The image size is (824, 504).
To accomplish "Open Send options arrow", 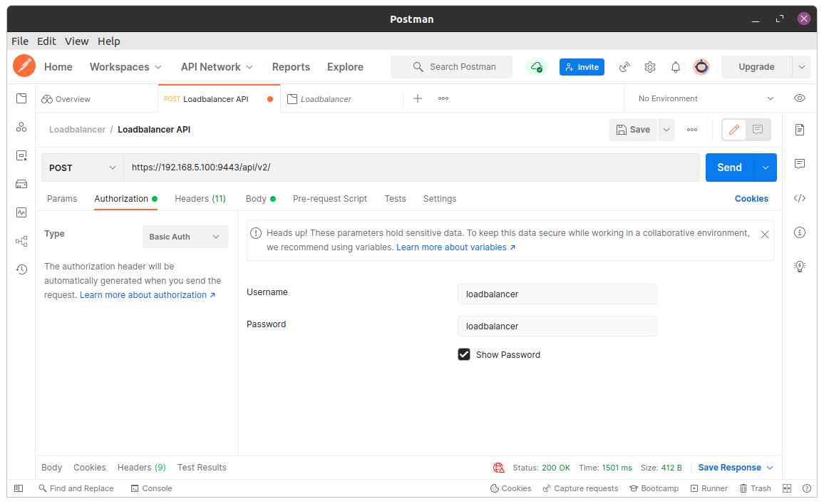I will 766,168.
